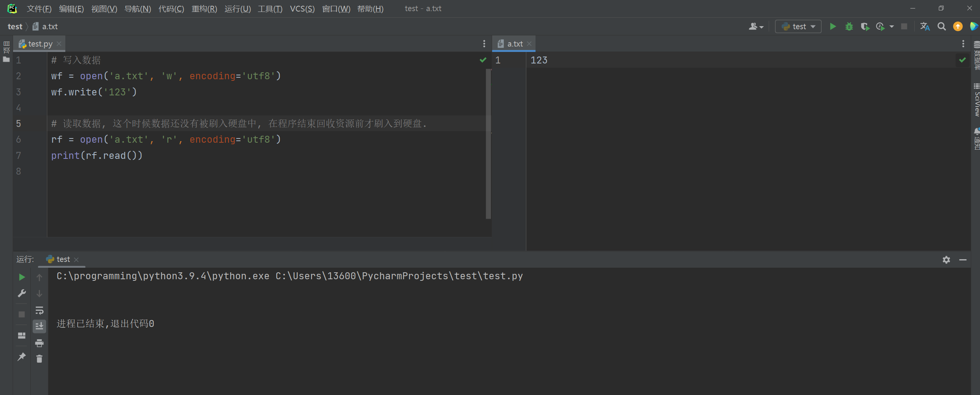
Task: Toggle scroll to end of console
Action: (39, 326)
